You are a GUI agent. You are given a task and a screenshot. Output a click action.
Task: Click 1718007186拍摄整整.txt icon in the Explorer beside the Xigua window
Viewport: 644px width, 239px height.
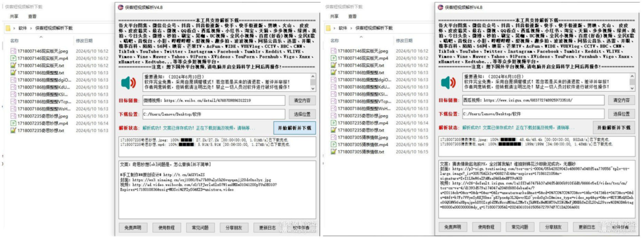[x=334, y=72]
